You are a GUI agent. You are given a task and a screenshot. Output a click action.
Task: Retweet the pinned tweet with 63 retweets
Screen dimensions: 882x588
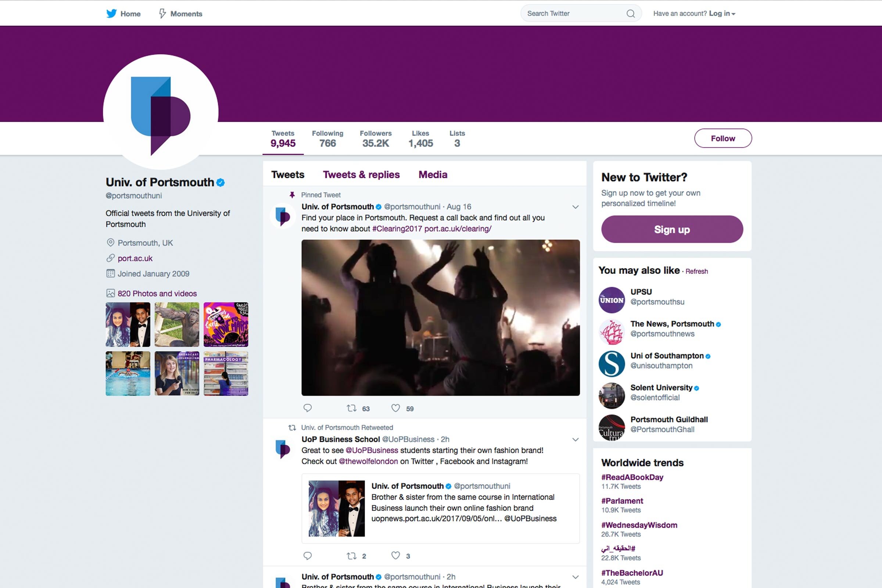pos(351,408)
